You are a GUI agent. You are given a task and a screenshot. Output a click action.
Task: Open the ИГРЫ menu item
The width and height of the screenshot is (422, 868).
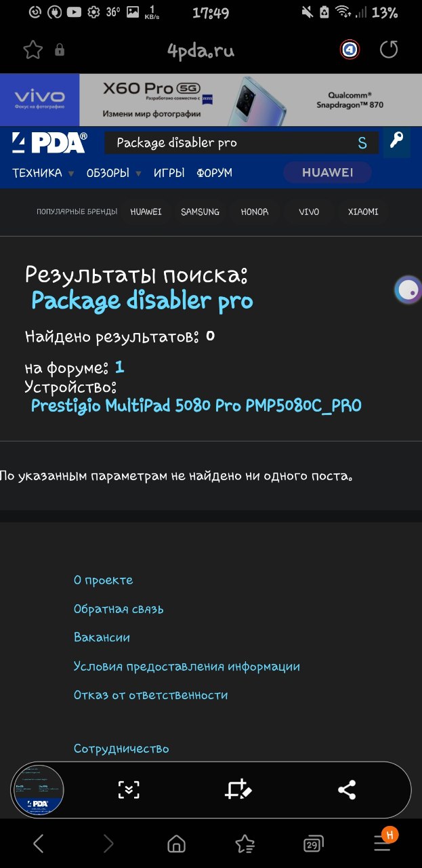169,173
